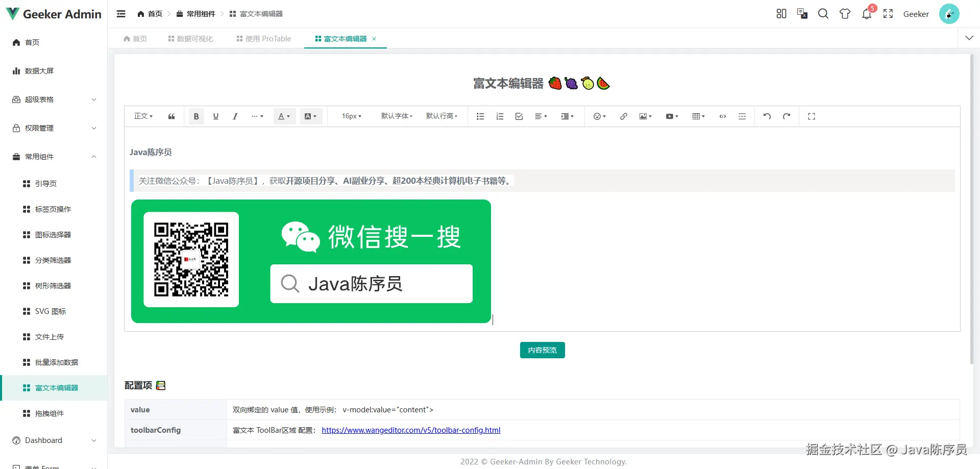Image resolution: width=980 pixels, height=469 pixels.
Task: Toggle italic formatting in the editor toolbar
Action: tap(235, 116)
